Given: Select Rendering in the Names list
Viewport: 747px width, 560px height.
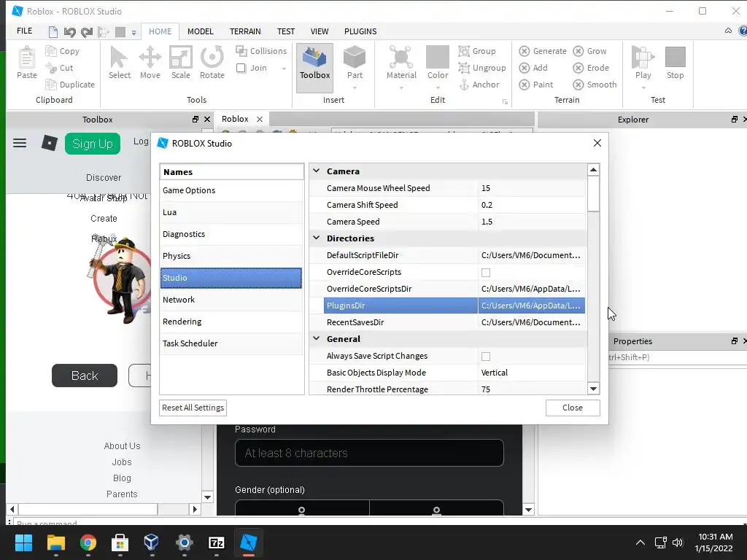Looking at the screenshot, I should click(x=231, y=322).
